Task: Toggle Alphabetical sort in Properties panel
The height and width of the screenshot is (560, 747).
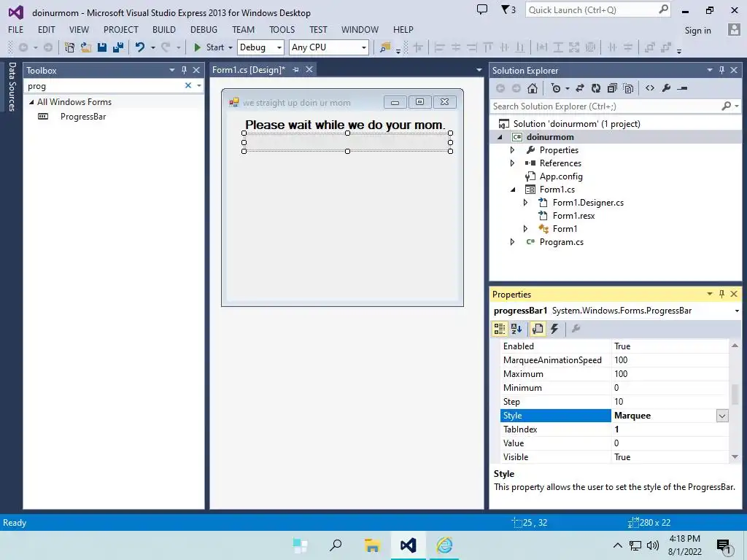Action: click(516, 329)
